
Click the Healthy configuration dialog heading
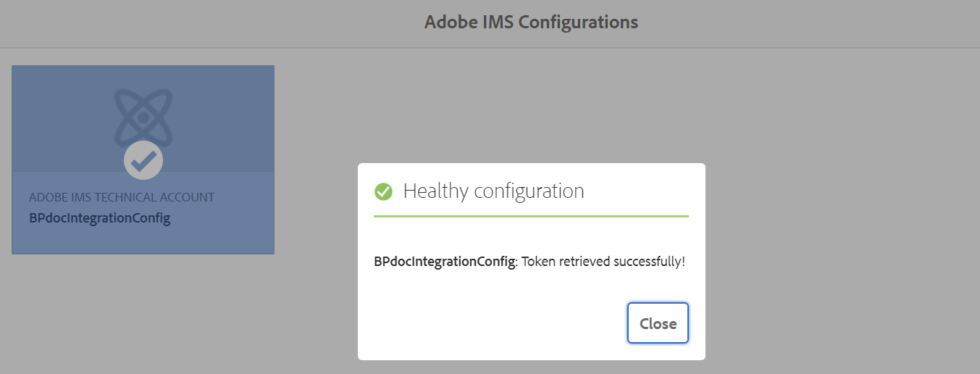(x=493, y=191)
